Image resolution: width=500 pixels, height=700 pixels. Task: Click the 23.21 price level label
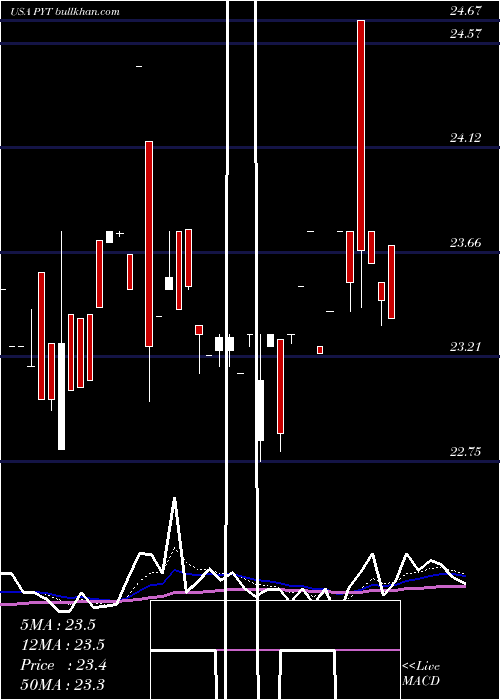tap(466, 346)
